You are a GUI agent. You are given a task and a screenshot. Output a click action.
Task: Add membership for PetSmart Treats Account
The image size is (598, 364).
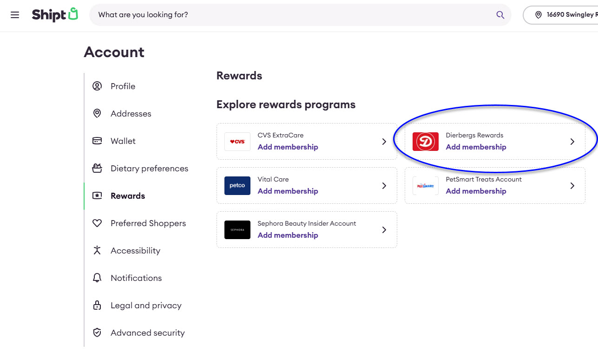(x=476, y=191)
